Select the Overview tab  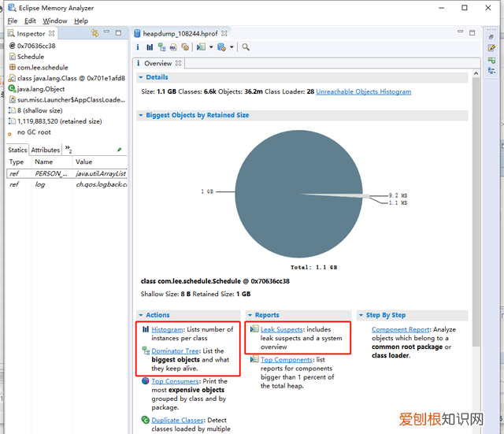(x=157, y=63)
